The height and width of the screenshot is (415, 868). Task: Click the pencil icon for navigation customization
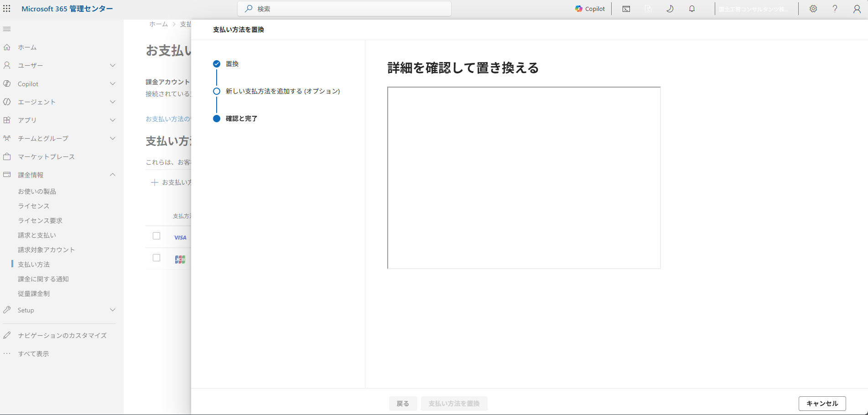tap(7, 335)
